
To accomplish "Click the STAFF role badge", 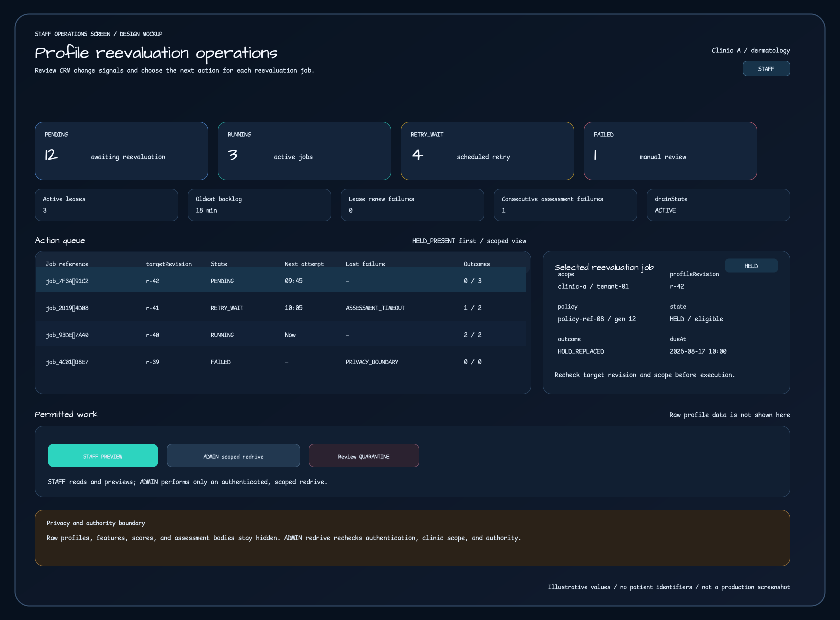I will 766,69.
